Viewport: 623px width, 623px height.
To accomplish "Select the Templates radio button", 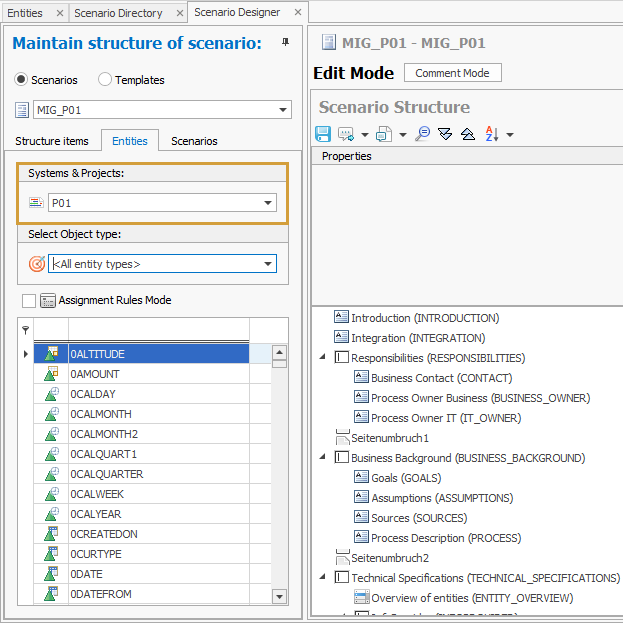I will 105,80.
